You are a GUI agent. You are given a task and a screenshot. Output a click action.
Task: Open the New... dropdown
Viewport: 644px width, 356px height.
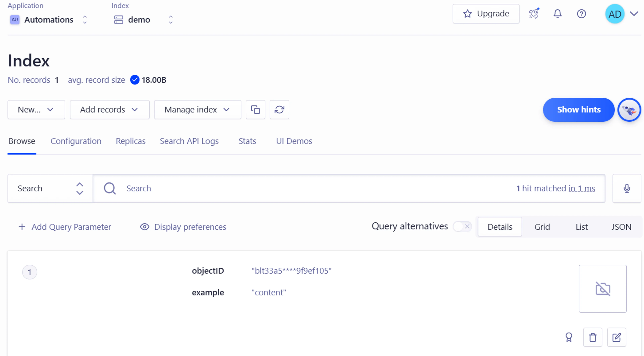[x=36, y=109]
